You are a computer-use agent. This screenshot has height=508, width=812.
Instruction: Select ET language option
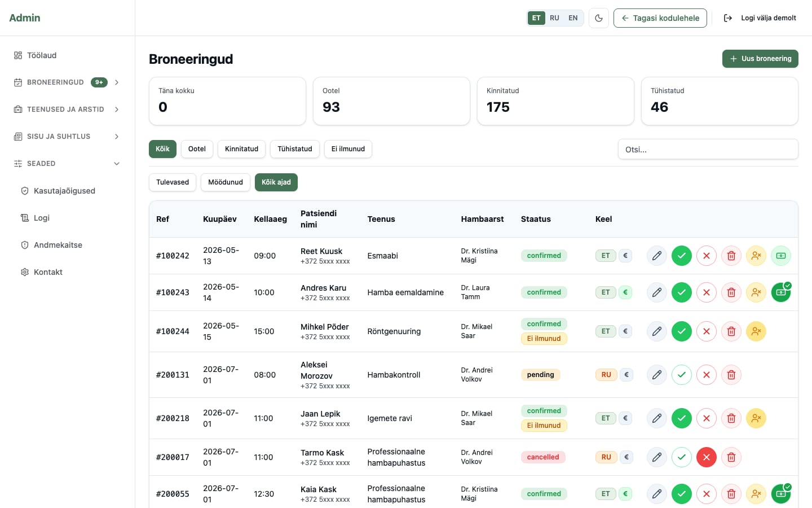[536, 18]
